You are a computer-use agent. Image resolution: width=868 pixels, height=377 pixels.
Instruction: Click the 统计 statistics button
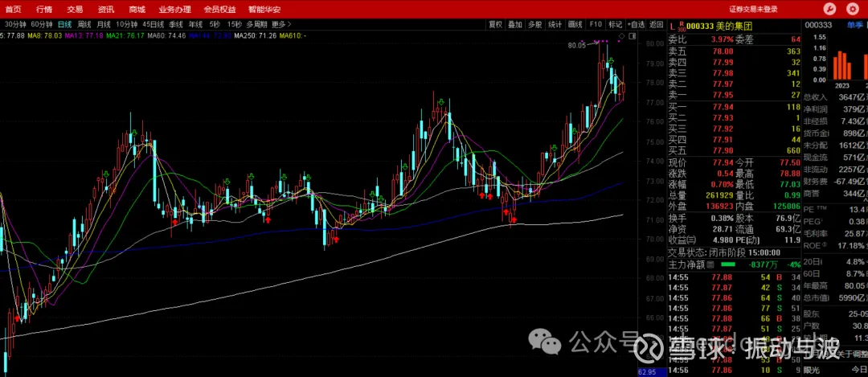point(555,24)
